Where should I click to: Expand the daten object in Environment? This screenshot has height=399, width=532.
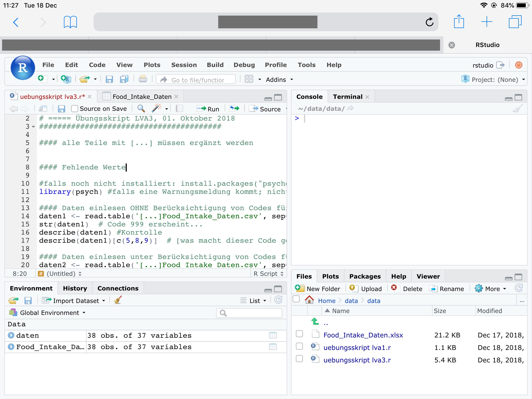11,335
